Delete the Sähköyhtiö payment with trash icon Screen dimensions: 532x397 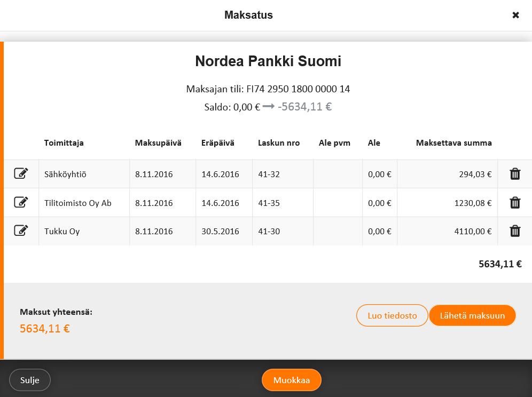point(515,173)
